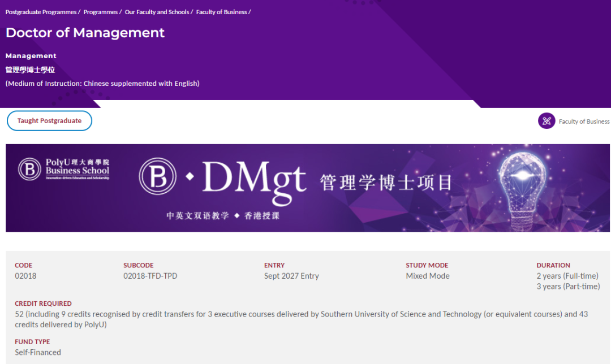Screen dimensions: 611x364
Task: Select the credit description starting with 52
Action: [301, 319]
